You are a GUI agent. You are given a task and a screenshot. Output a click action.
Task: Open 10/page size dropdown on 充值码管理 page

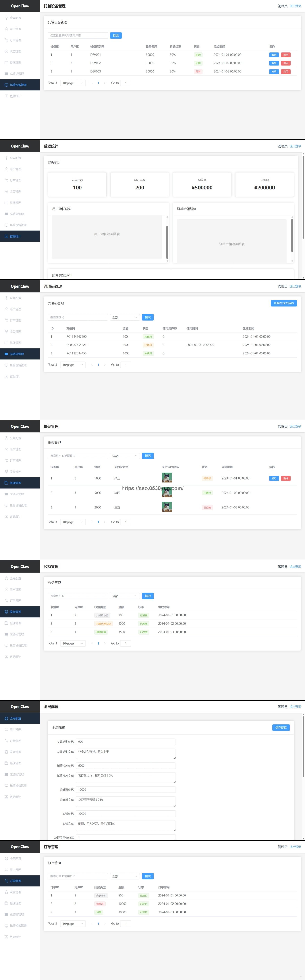tap(73, 365)
